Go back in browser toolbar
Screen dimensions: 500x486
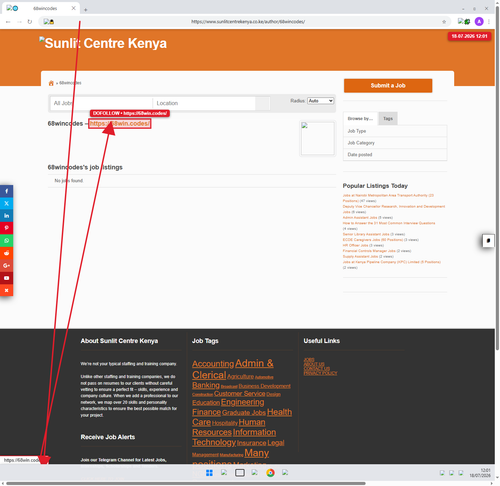(8, 22)
